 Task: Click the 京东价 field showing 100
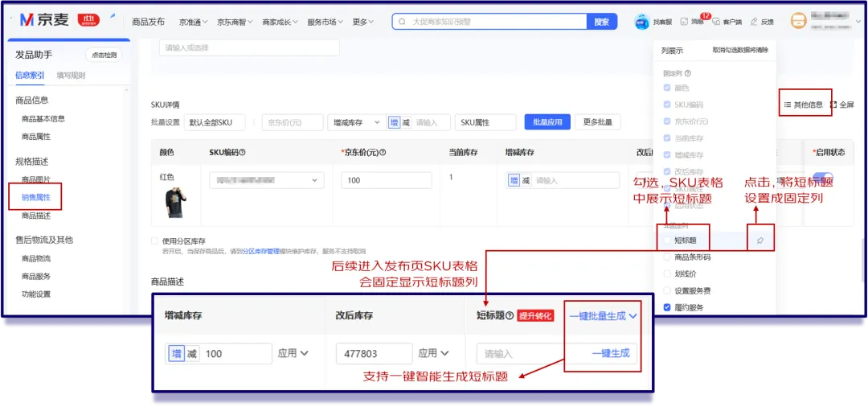(x=387, y=180)
